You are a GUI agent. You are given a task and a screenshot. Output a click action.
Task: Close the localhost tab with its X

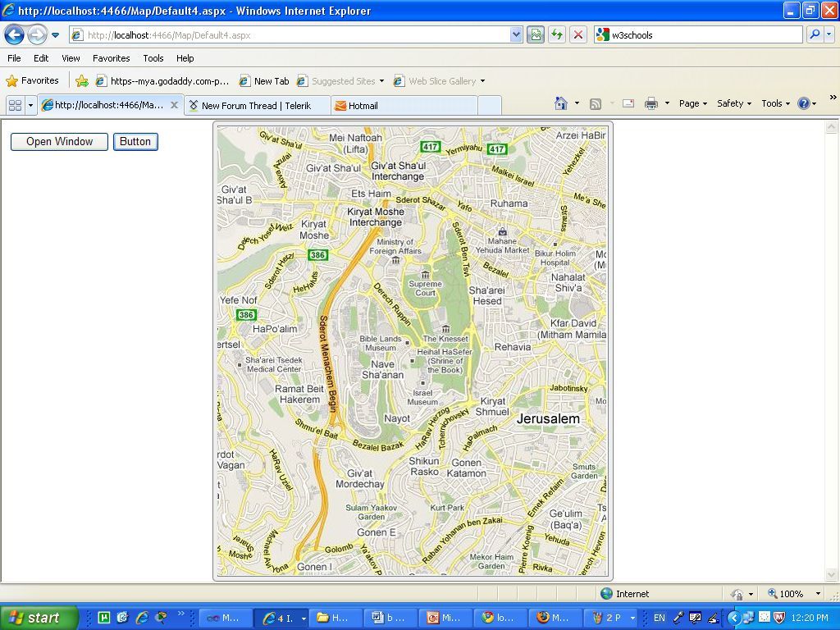[x=174, y=105]
